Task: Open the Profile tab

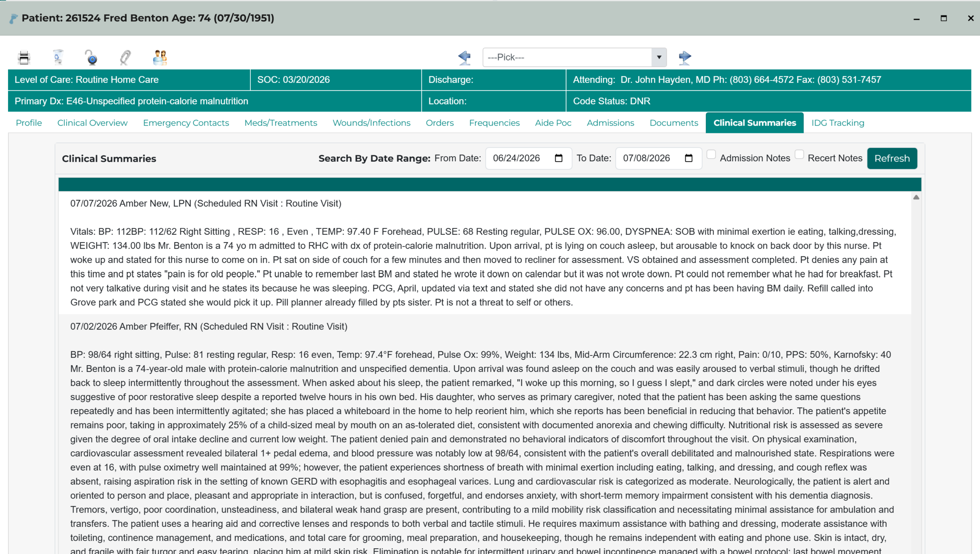Action: (x=29, y=123)
